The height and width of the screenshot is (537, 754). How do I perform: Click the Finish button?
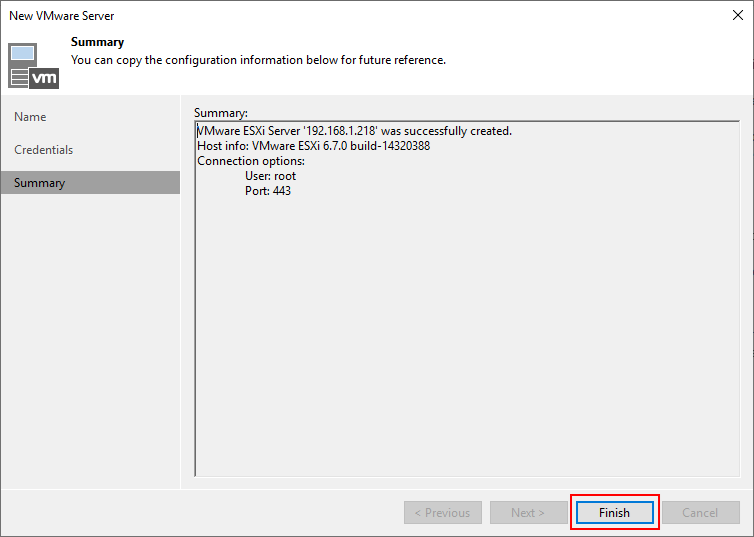[615, 512]
